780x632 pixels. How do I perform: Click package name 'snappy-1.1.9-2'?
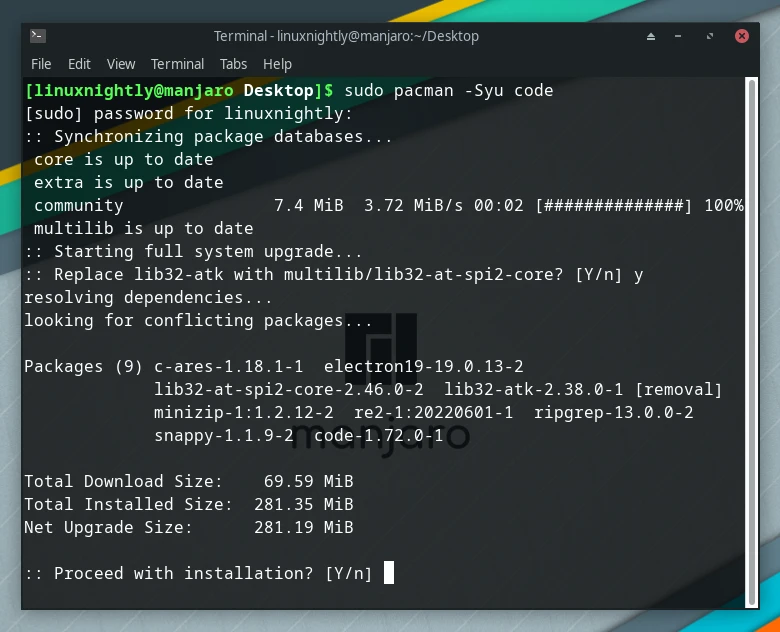point(223,435)
